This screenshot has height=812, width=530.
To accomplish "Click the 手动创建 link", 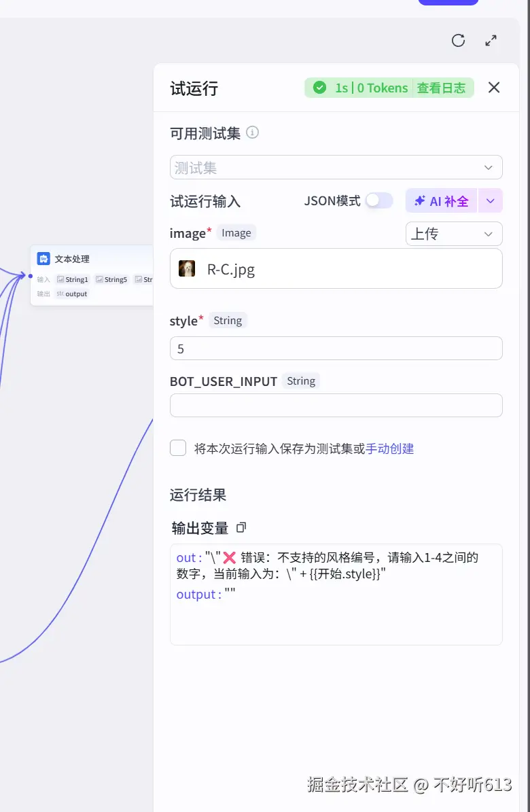I will coord(389,448).
